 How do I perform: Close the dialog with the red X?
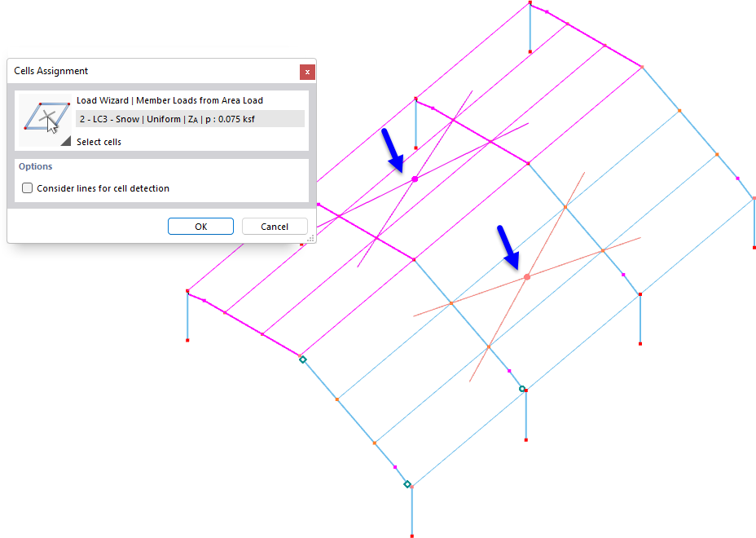tap(307, 72)
